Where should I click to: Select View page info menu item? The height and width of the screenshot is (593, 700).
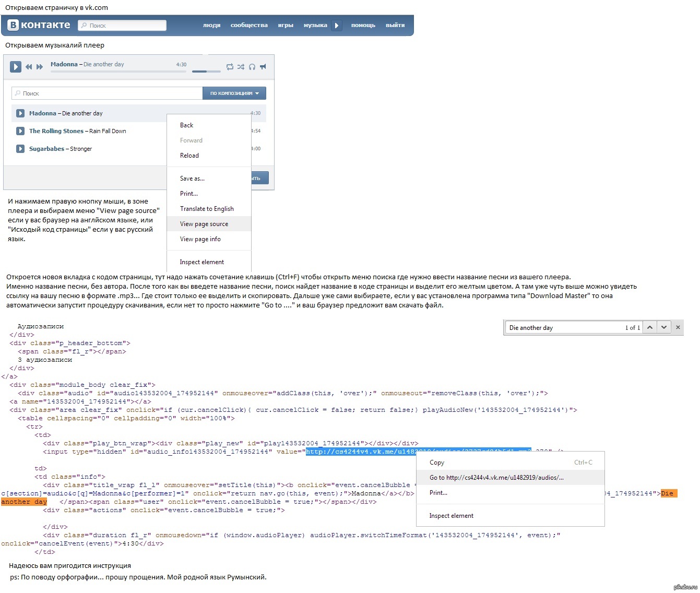[209, 239]
